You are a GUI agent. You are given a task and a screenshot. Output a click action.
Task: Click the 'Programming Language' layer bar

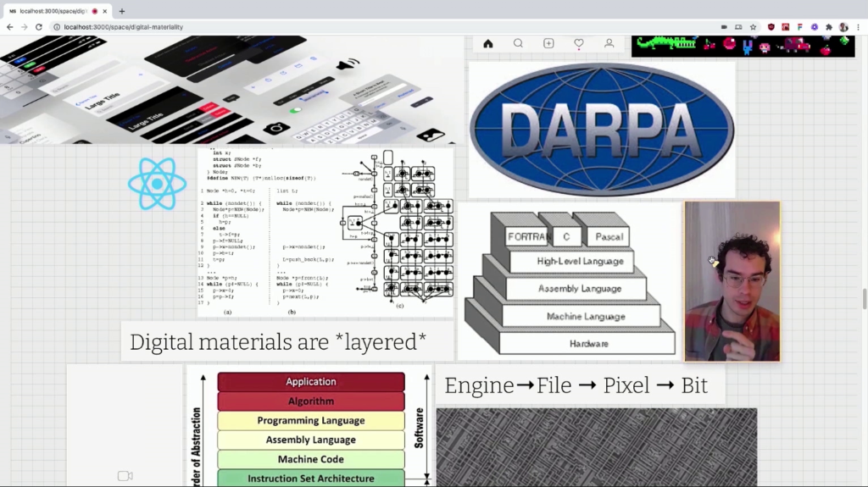click(311, 421)
